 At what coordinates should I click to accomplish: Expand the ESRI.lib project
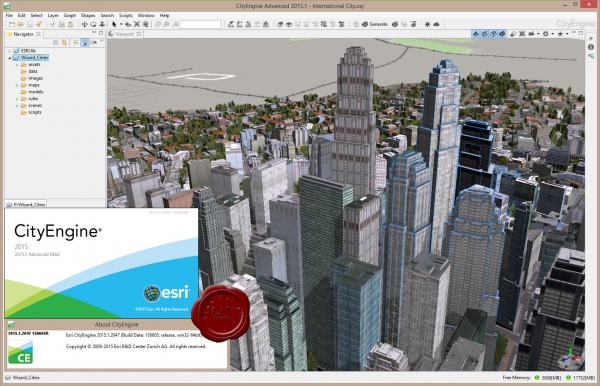(x=10, y=50)
